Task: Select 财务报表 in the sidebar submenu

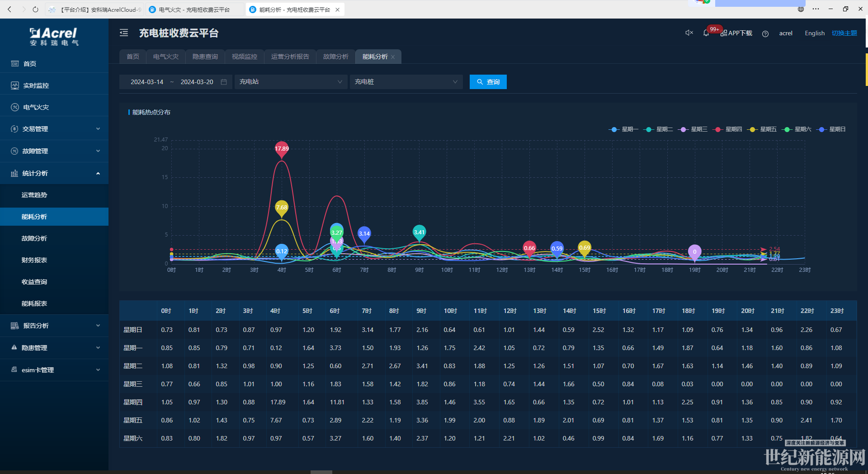Action: tap(34, 260)
